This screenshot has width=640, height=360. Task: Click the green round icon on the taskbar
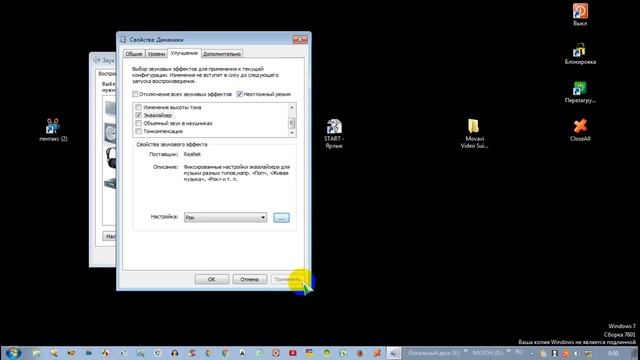327,353
